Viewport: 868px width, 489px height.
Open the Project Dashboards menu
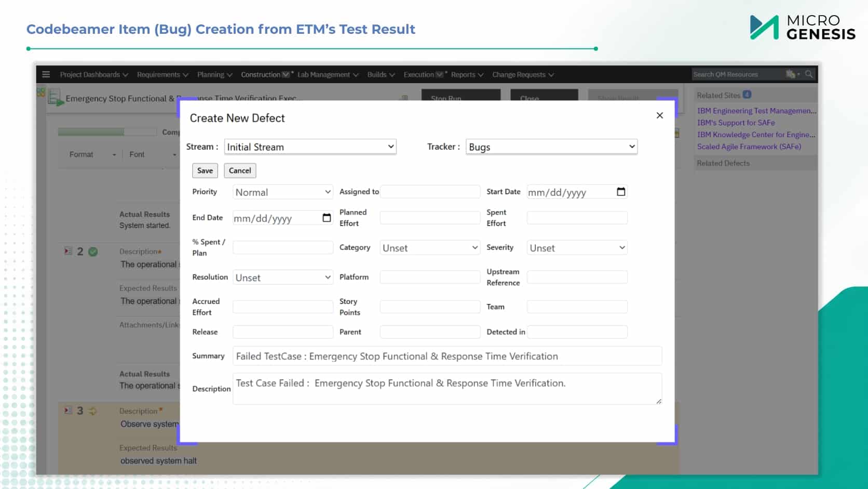[x=94, y=75]
